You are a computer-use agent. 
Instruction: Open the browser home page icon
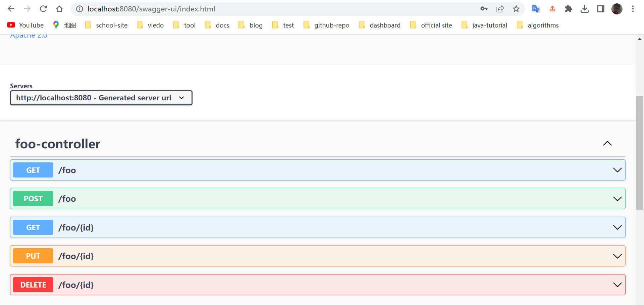(59, 9)
